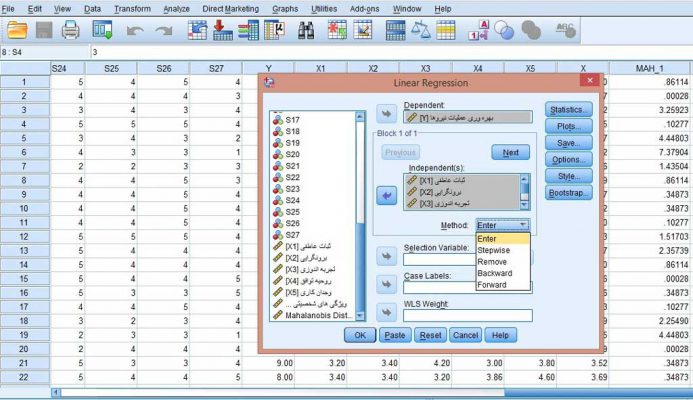This screenshot has width=693, height=400.
Task: Choose Remove in the Method list
Action: click(503, 262)
